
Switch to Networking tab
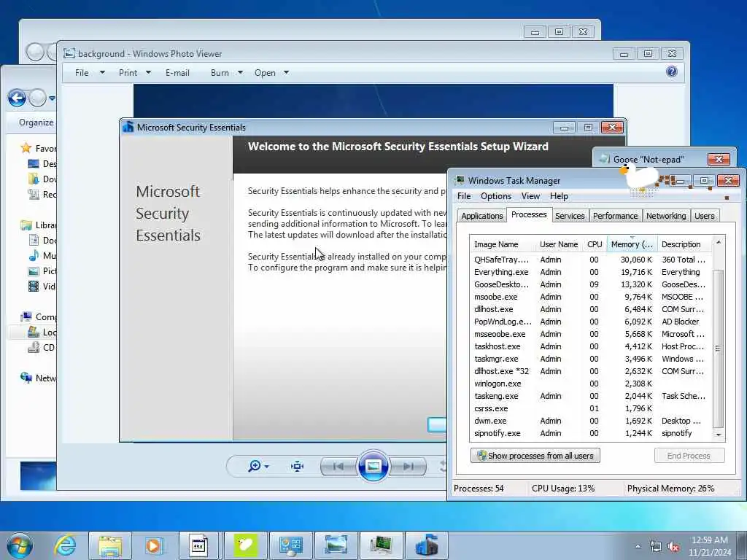pyautogui.click(x=665, y=216)
